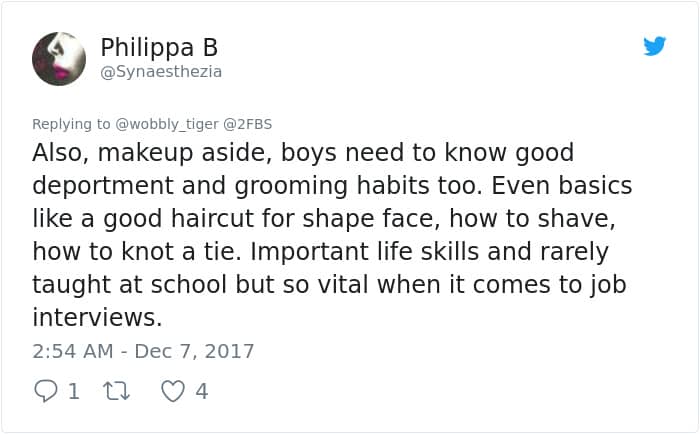
Task: Click the display name Philippa B
Action: pos(159,47)
